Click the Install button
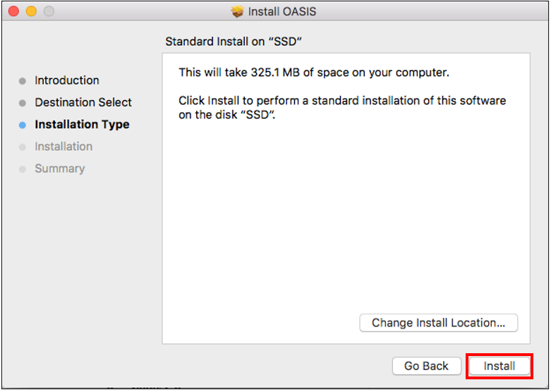The height and width of the screenshot is (392, 551). tap(499, 366)
